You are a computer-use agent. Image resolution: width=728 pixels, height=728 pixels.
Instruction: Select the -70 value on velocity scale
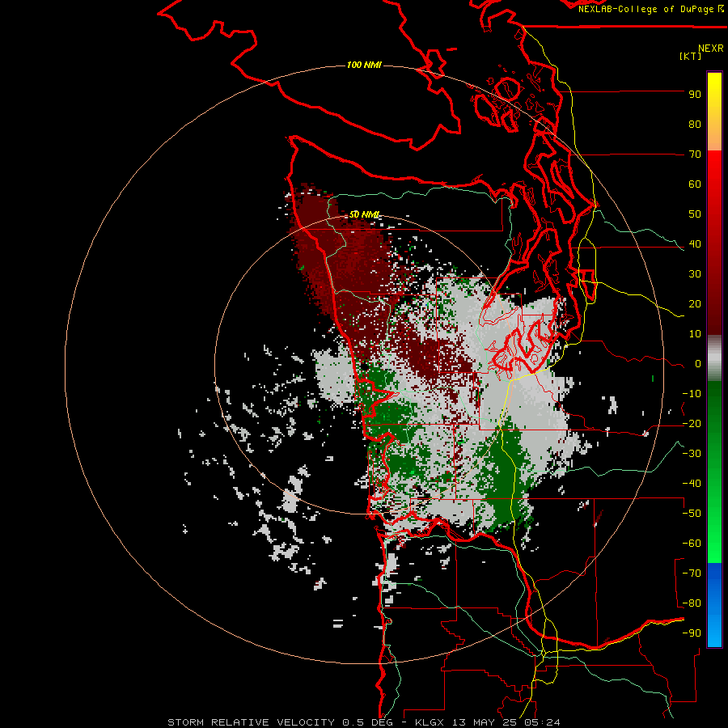point(692,574)
